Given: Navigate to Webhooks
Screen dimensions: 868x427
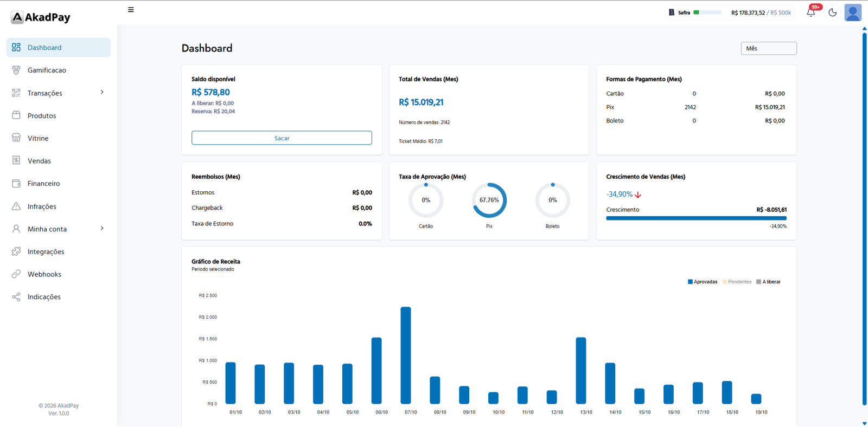Looking at the screenshot, I should point(59,274).
